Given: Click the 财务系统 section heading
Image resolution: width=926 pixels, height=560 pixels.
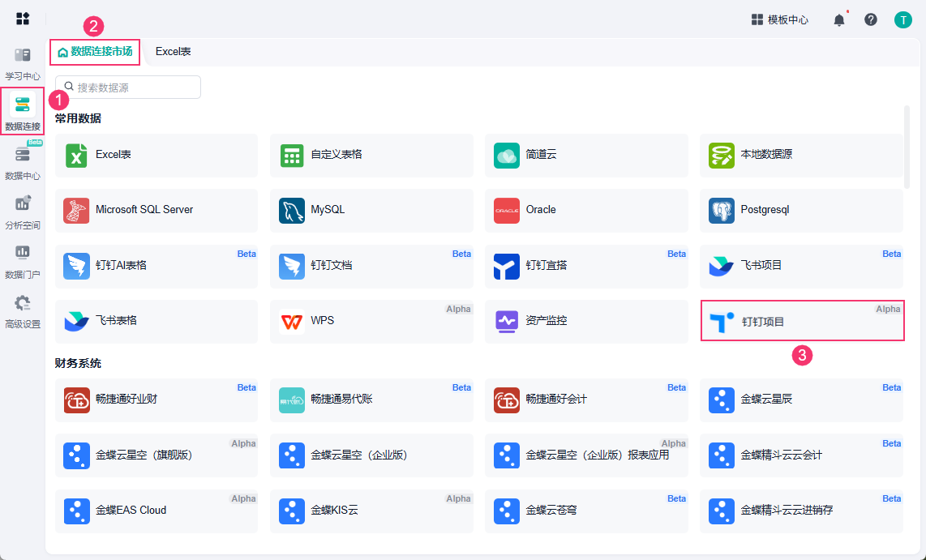Looking at the screenshot, I should (78, 364).
